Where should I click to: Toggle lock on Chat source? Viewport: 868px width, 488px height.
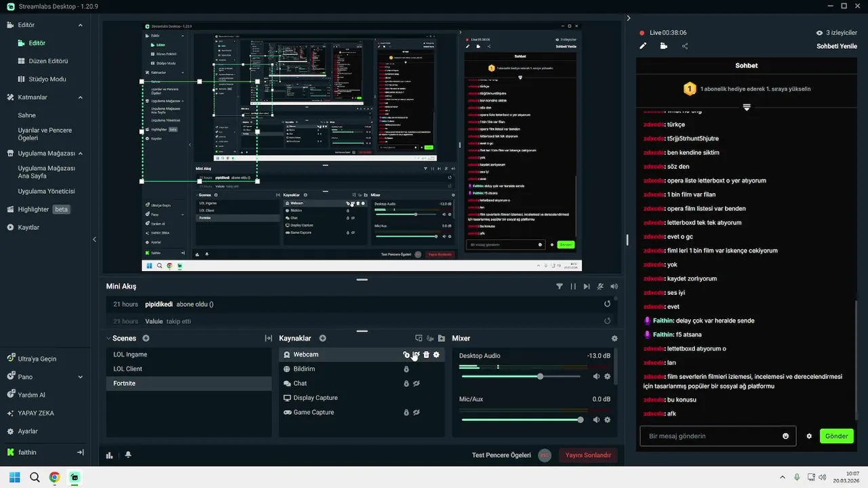click(406, 384)
